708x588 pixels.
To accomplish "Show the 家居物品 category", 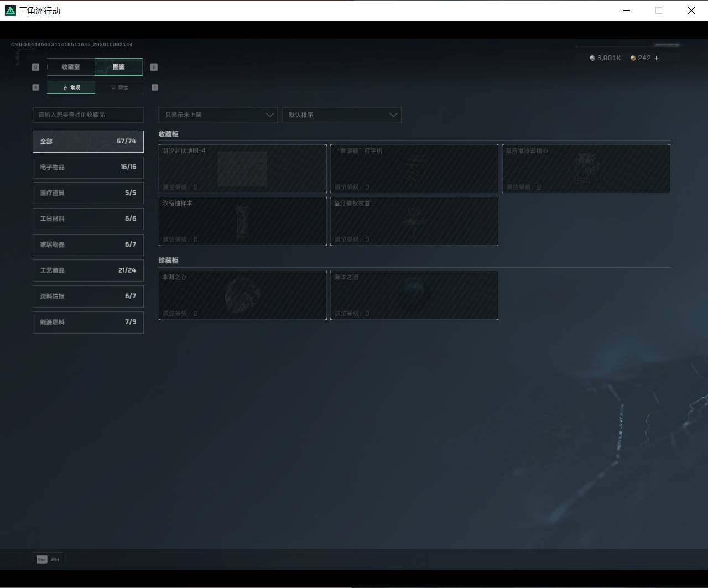I will tap(88, 244).
